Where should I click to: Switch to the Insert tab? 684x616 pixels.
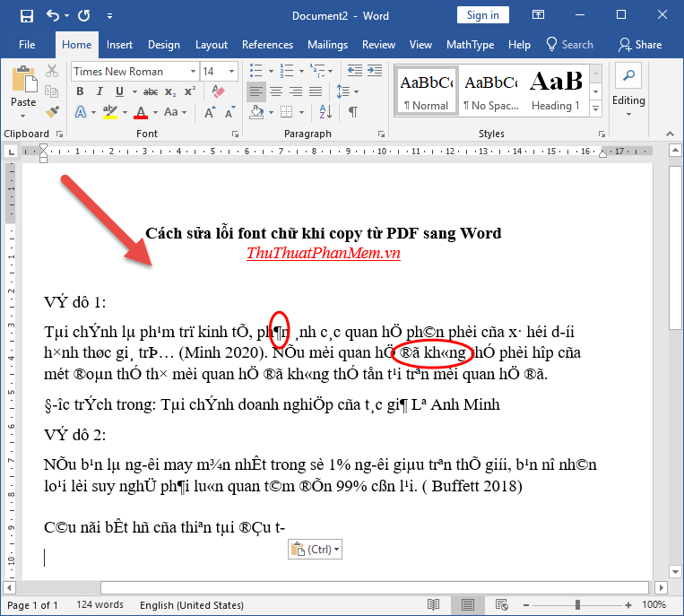coord(119,45)
